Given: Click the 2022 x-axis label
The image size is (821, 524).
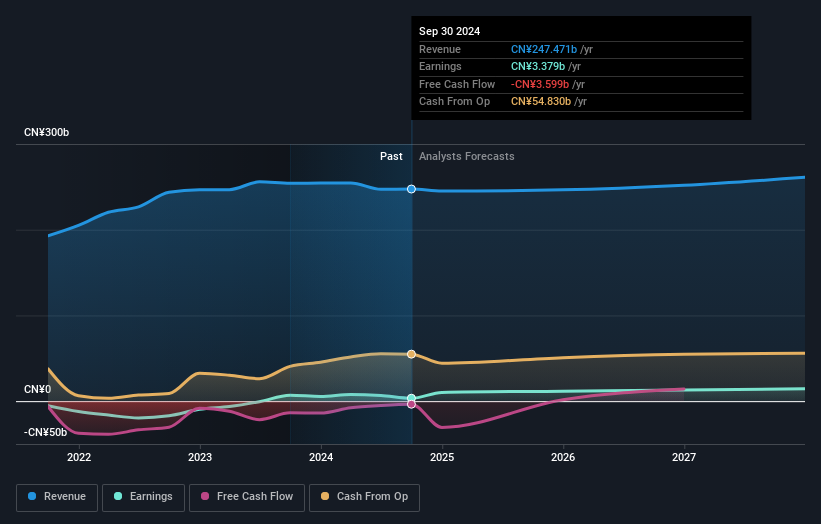Looking at the screenshot, I should tap(79, 458).
